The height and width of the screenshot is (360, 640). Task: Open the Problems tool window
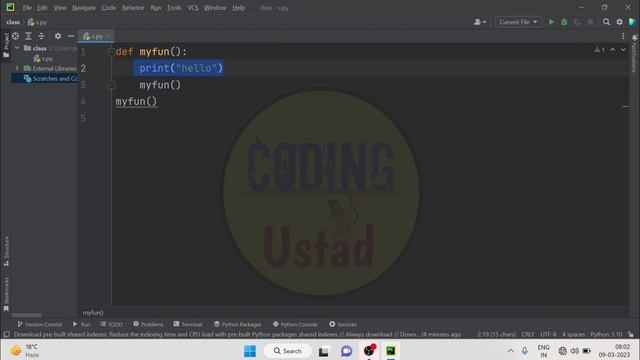click(148, 324)
